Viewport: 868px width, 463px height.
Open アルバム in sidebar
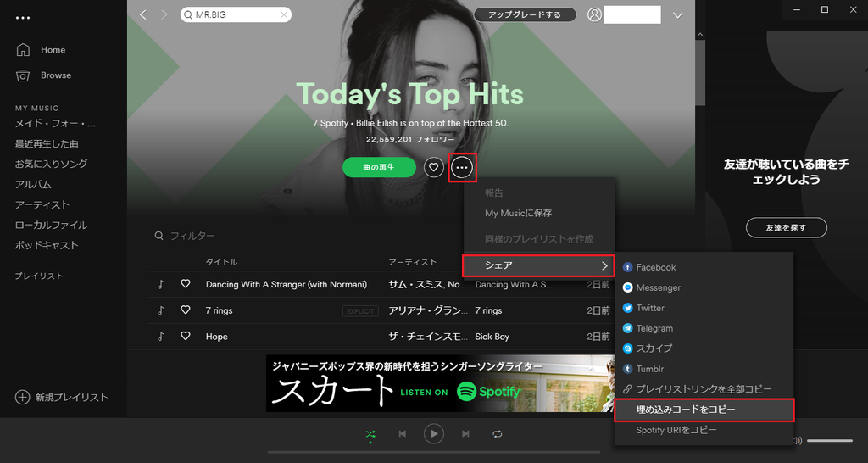(x=33, y=184)
